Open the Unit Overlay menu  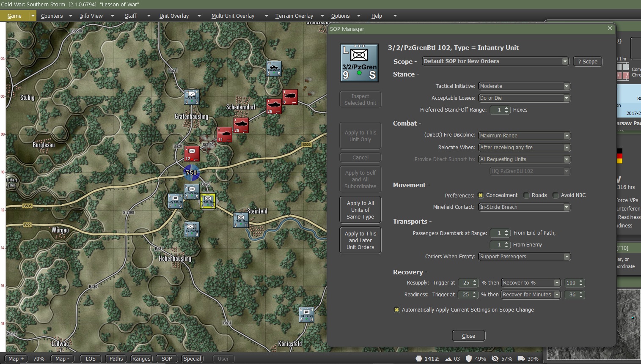pyautogui.click(x=174, y=16)
